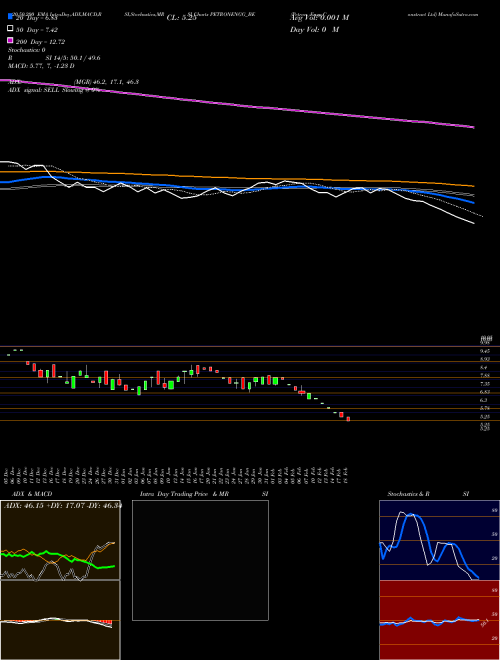The image size is (500, 660).
Task: Click the red RSI chart panel
Action: point(439,620)
